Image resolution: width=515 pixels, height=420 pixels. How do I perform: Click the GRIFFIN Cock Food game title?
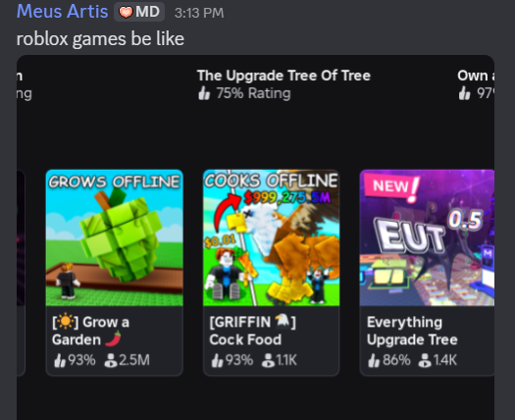point(253,331)
